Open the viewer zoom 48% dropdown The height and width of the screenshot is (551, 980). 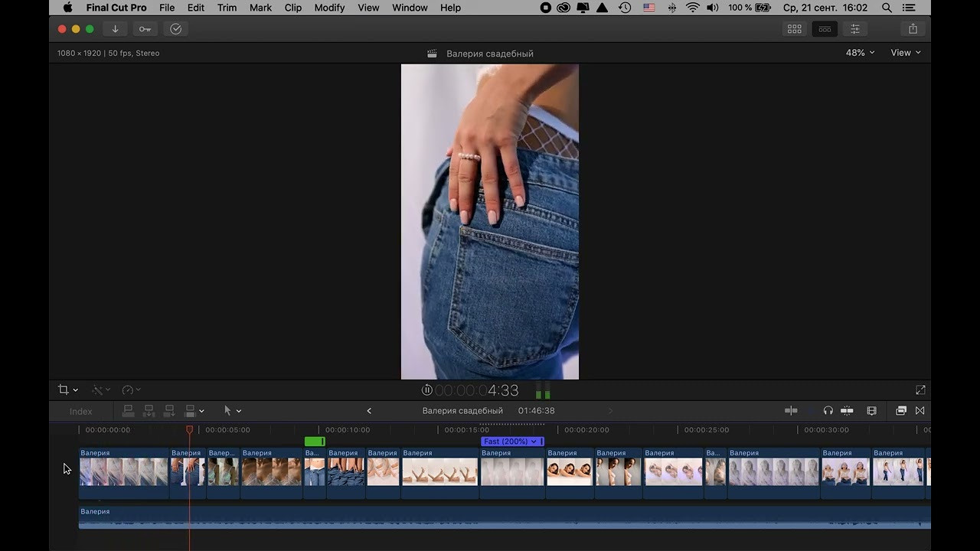[860, 53]
